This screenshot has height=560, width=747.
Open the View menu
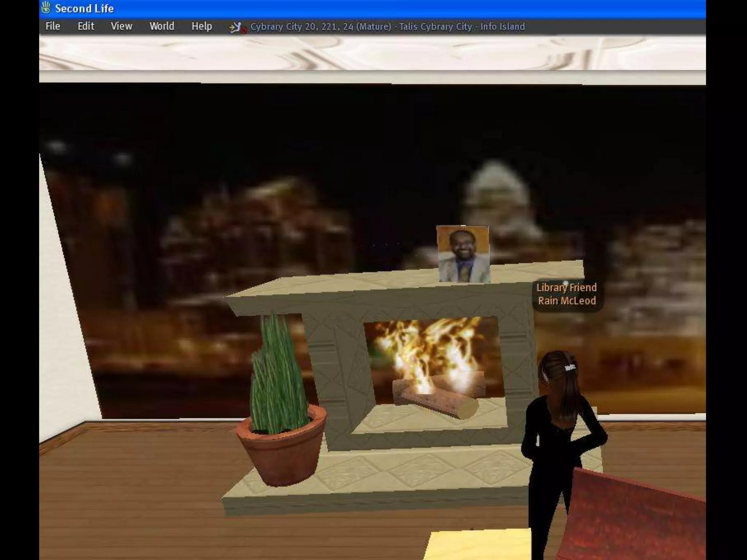pyautogui.click(x=121, y=26)
